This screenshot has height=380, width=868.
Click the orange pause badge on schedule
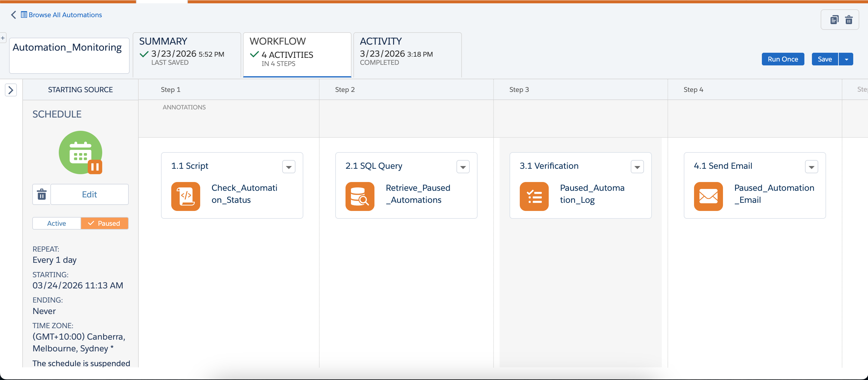95,167
